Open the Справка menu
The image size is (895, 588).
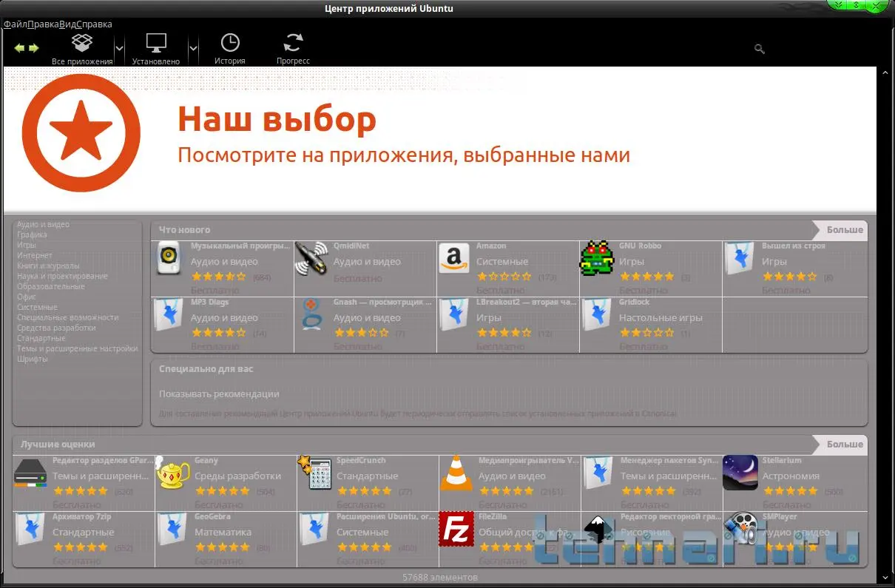95,24
